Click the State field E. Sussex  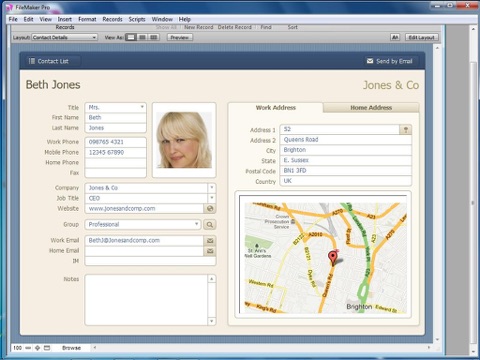point(346,160)
